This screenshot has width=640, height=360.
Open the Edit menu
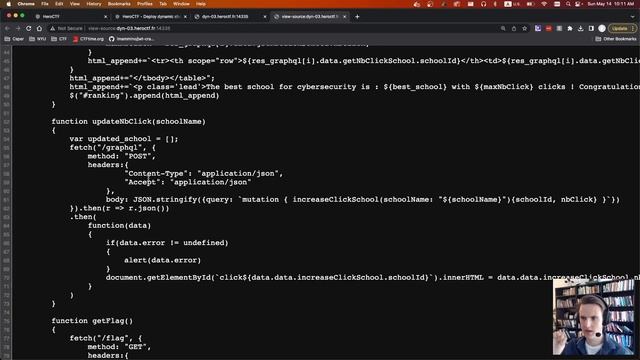pyautogui.click(x=59, y=4)
